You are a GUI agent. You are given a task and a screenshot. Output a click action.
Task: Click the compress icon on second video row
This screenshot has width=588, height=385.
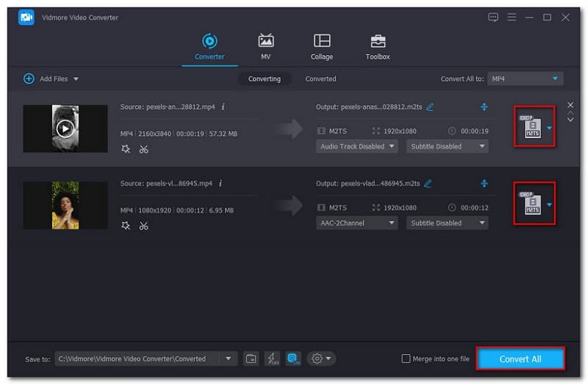click(x=484, y=184)
